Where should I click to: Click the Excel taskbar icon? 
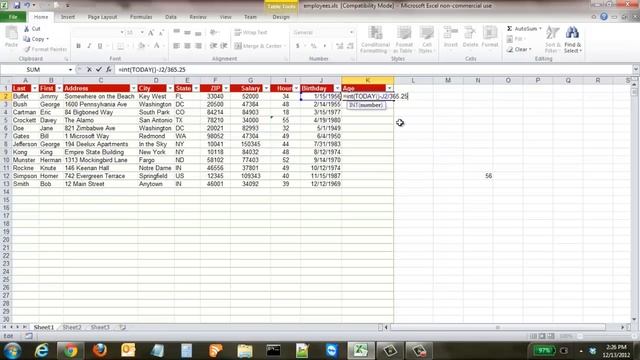(x=360, y=351)
